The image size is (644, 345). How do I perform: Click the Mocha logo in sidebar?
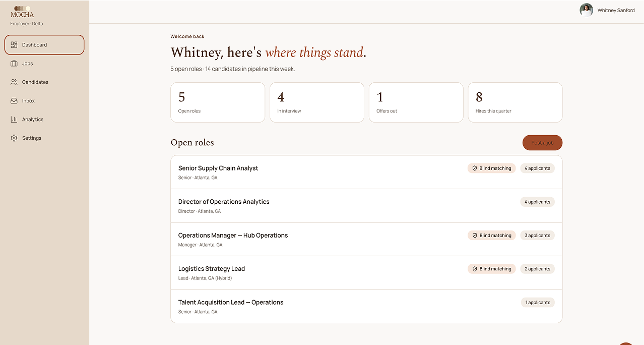22,12
